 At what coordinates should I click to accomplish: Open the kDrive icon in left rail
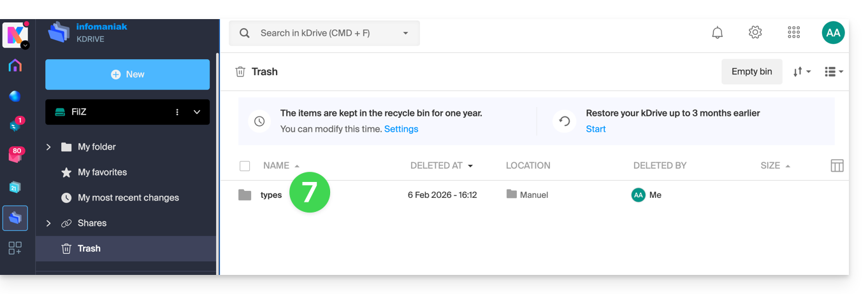(15, 218)
